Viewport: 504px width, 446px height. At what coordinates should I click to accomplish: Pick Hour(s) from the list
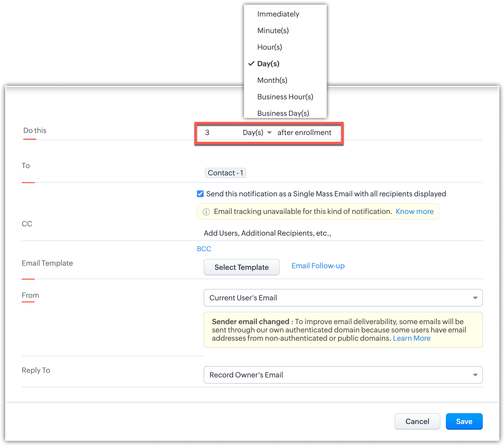tap(270, 47)
